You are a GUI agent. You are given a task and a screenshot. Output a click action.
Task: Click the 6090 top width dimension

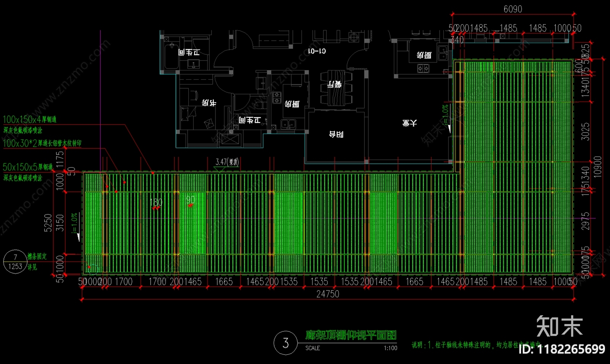[x=513, y=9]
